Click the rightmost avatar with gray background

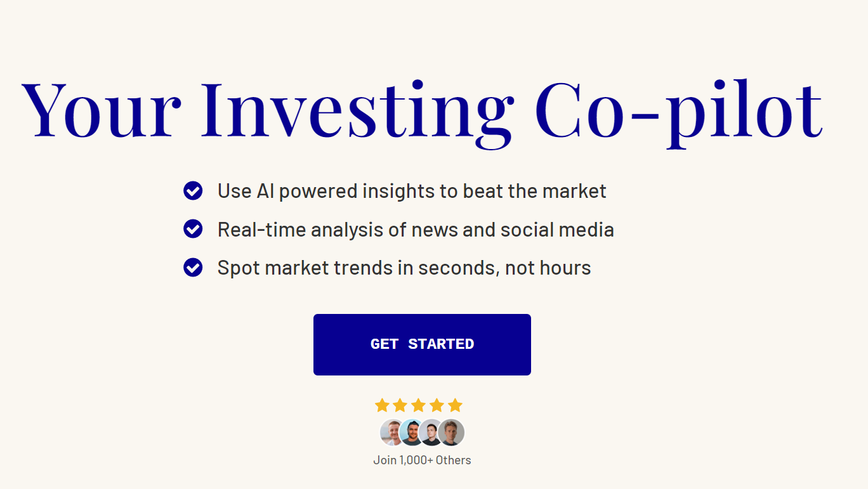(x=452, y=433)
